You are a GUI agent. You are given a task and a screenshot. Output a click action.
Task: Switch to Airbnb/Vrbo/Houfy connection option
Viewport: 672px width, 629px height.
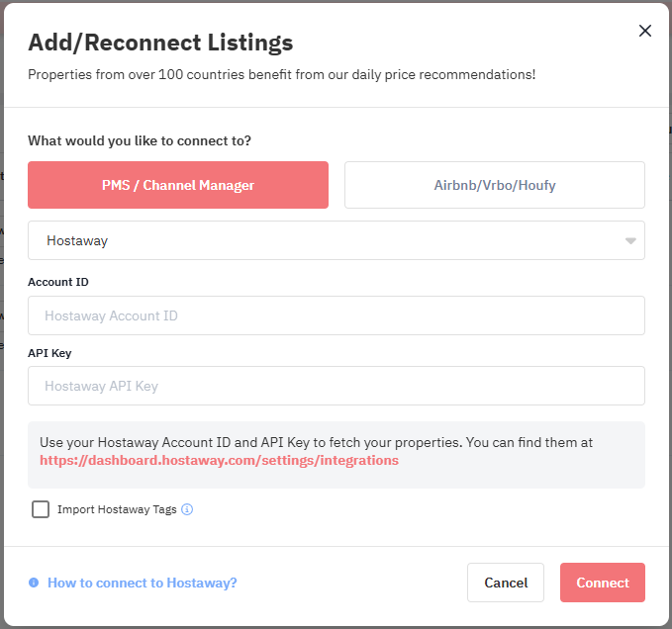point(495,185)
